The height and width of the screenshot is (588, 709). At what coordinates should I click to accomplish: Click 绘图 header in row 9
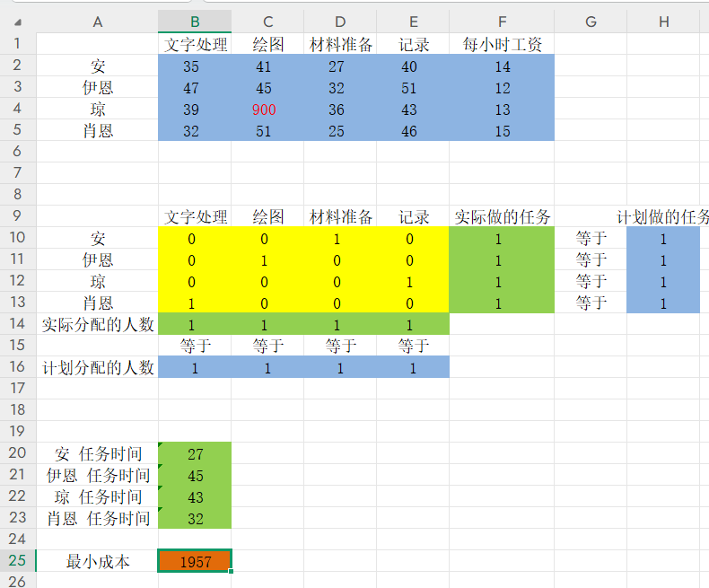(267, 216)
